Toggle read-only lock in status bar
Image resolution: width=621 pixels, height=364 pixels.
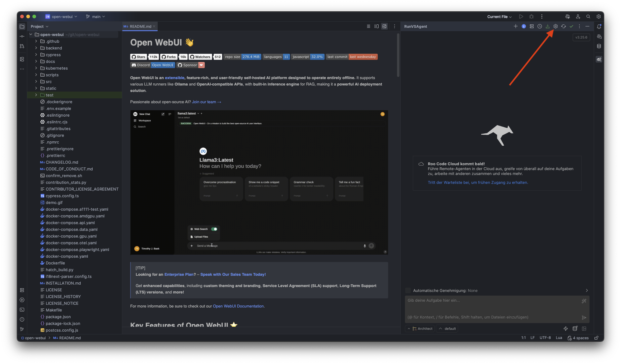tap(596, 338)
